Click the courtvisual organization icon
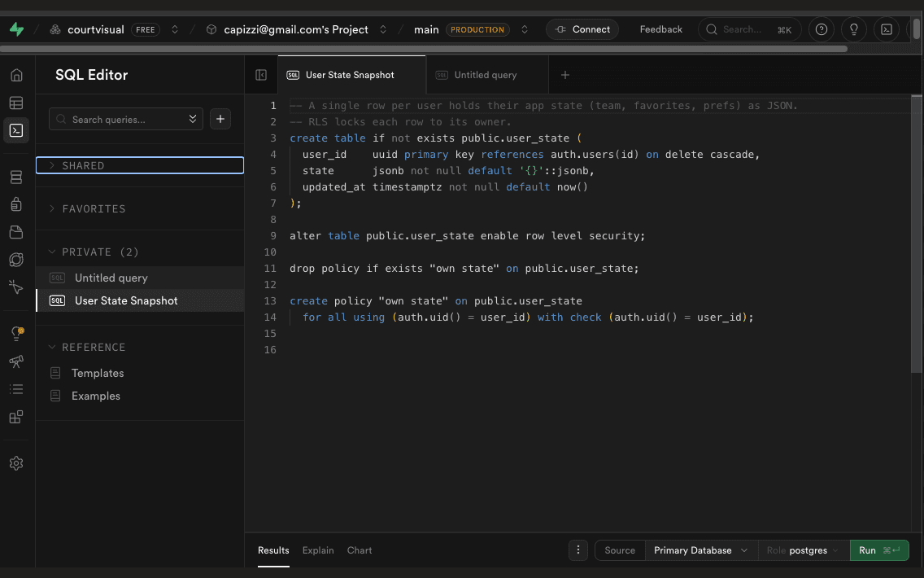This screenshot has width=924, height=578. pyautogui.click(x=55, y=29)
